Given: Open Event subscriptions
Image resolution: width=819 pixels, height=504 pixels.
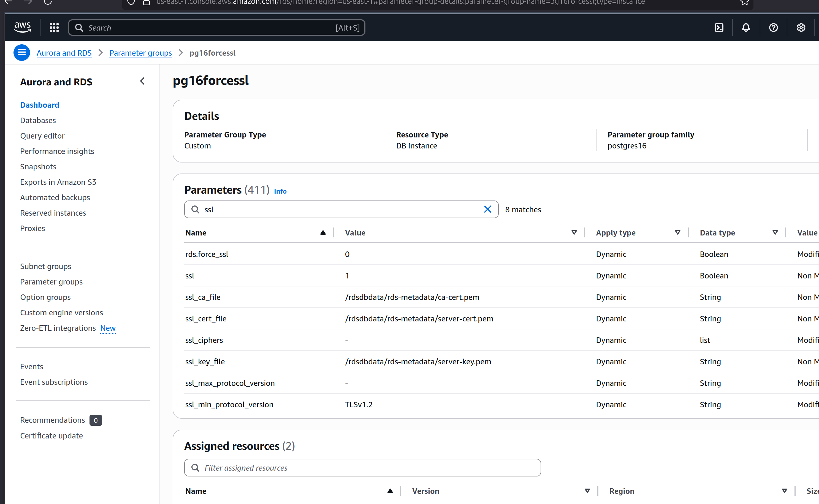Looking at the screenshot, I should [54, 382].
